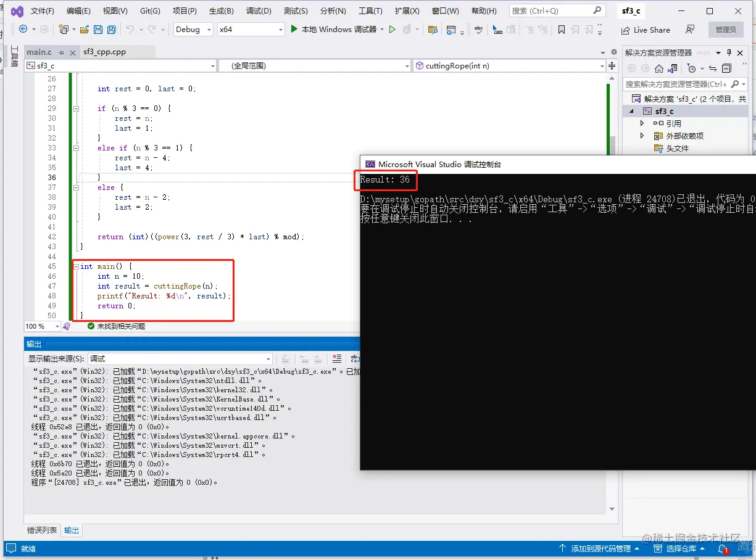Image resolution: width=756 pixels, height=560 pixels.
Task: Click the open file folder icon
Action: click(x=85, y=29)
